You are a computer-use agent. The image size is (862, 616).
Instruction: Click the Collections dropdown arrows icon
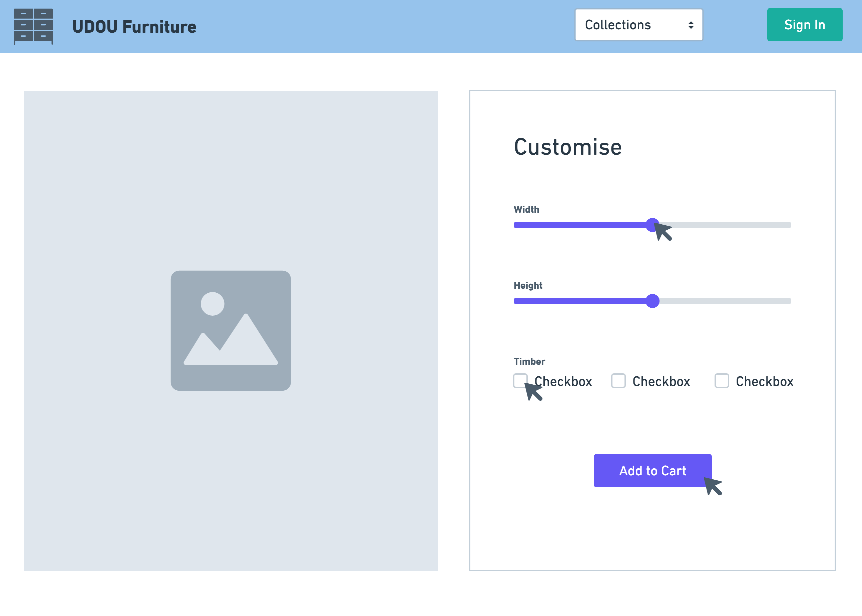pyautogui.click(x=691, y=25)
